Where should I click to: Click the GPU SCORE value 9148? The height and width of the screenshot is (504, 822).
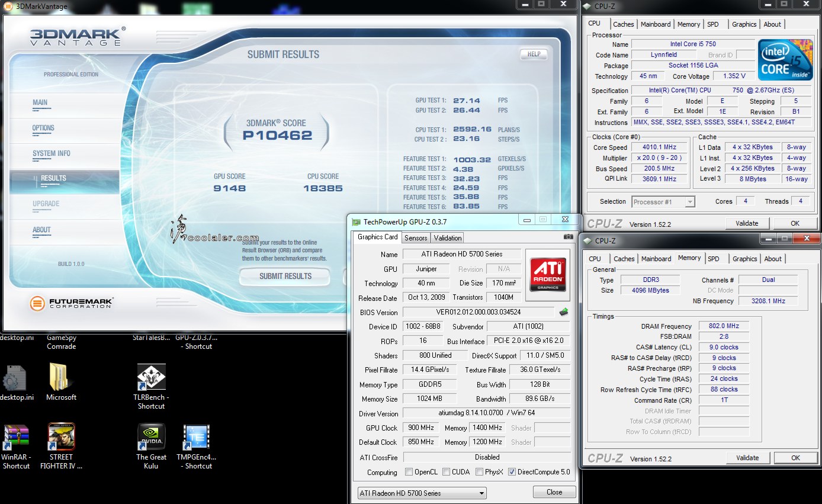pos(230,188)
